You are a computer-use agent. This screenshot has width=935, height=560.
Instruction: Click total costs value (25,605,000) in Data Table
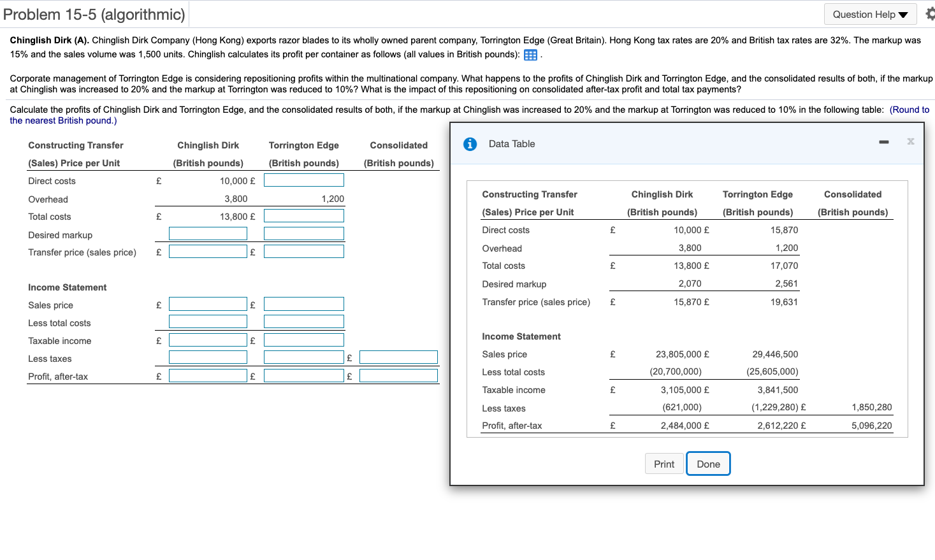772,371
